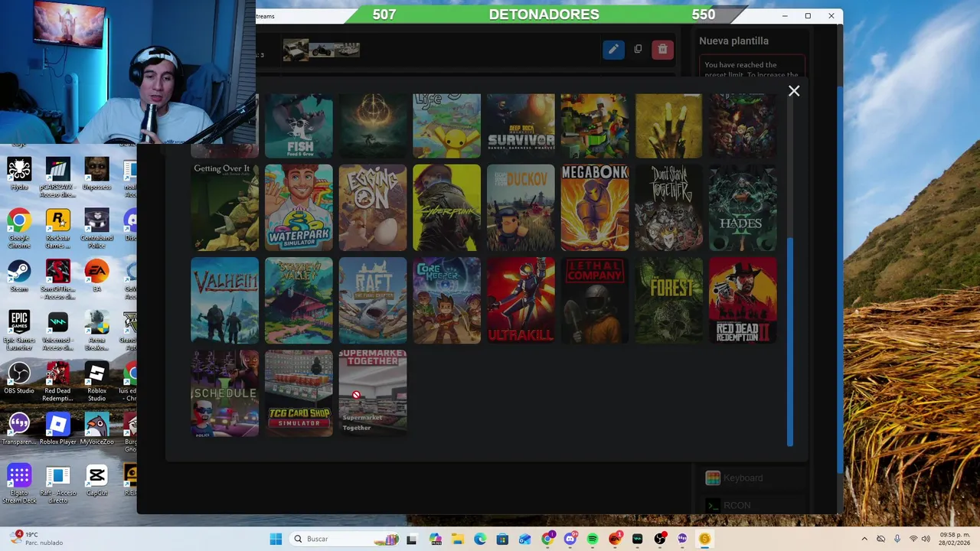Click the Nueva plantilla heading

[x=733, y=41]
